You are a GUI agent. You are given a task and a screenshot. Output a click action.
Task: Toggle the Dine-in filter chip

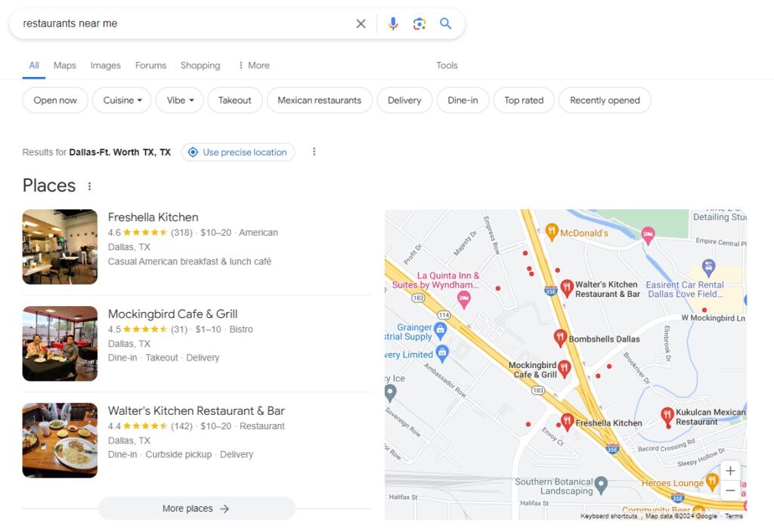463,101
